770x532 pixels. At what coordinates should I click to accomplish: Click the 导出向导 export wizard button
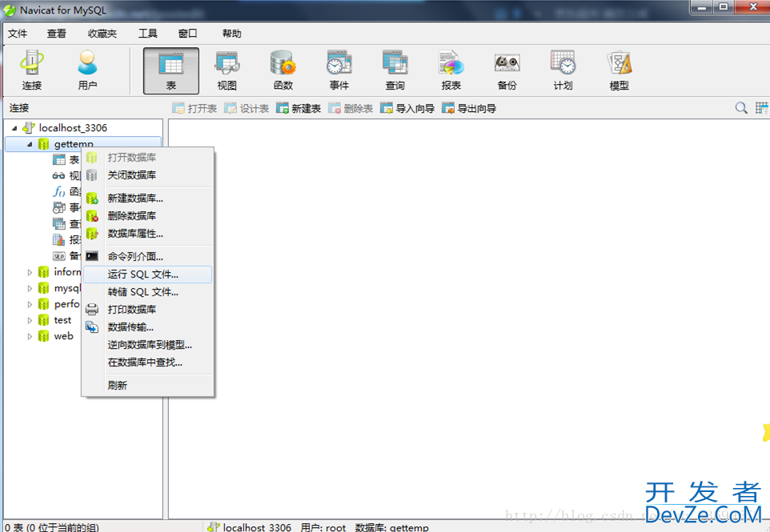point(469,109)
